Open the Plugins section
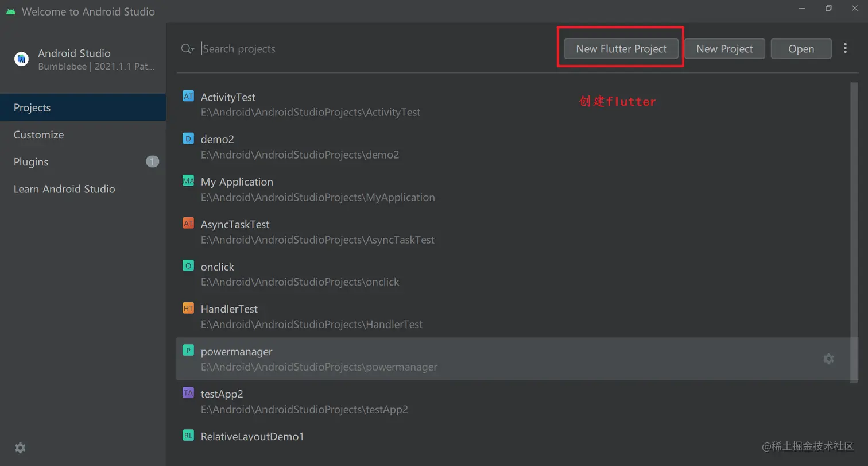The width and height of the screenshot is (868, 466). (x=30, y=161)
